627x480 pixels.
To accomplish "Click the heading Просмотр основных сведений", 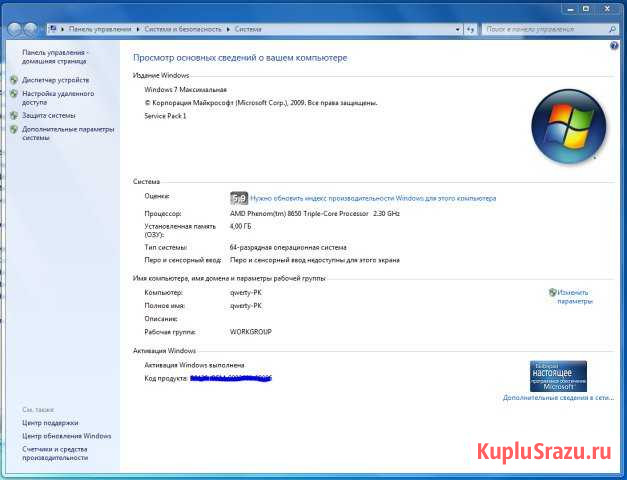I will (240, 58).
